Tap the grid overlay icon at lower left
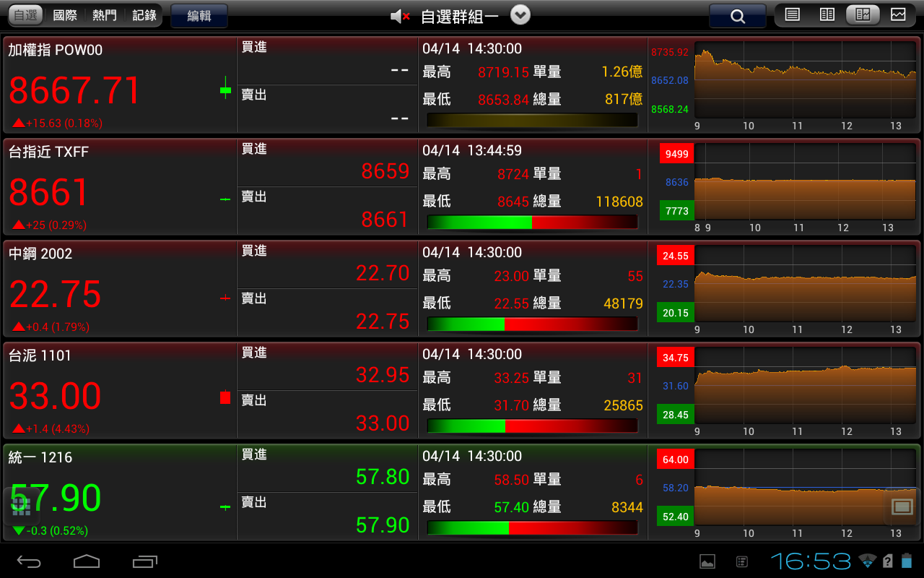The width and height of the screenshot is (924, 578). point(21,506)
